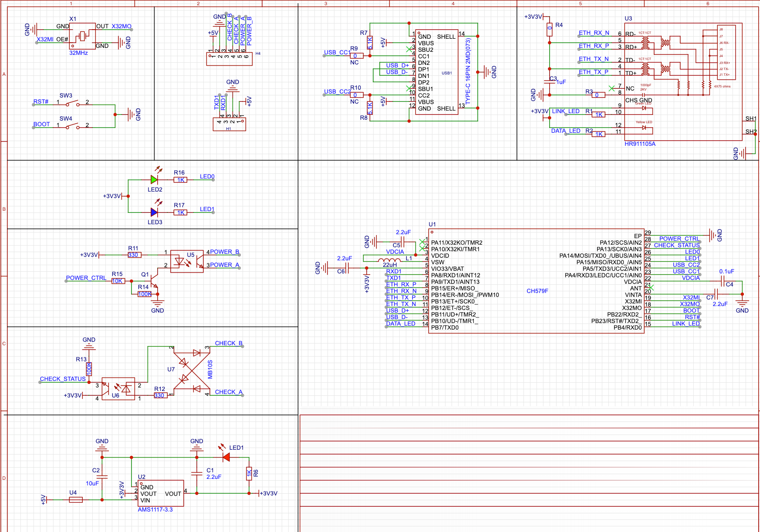The image size is (760, 532).
Task: Select resistor R10 on USB_CC2 line
Action: point(357,95)
